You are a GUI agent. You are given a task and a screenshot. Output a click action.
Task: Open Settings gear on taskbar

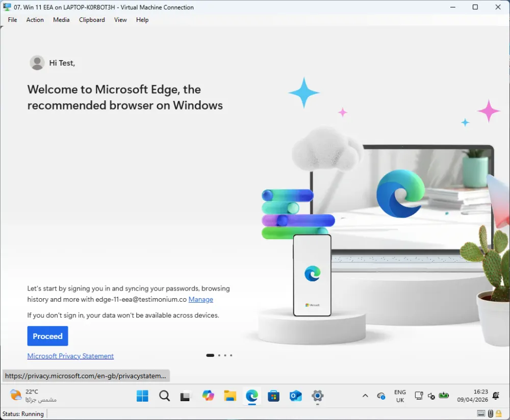point(317,396)
